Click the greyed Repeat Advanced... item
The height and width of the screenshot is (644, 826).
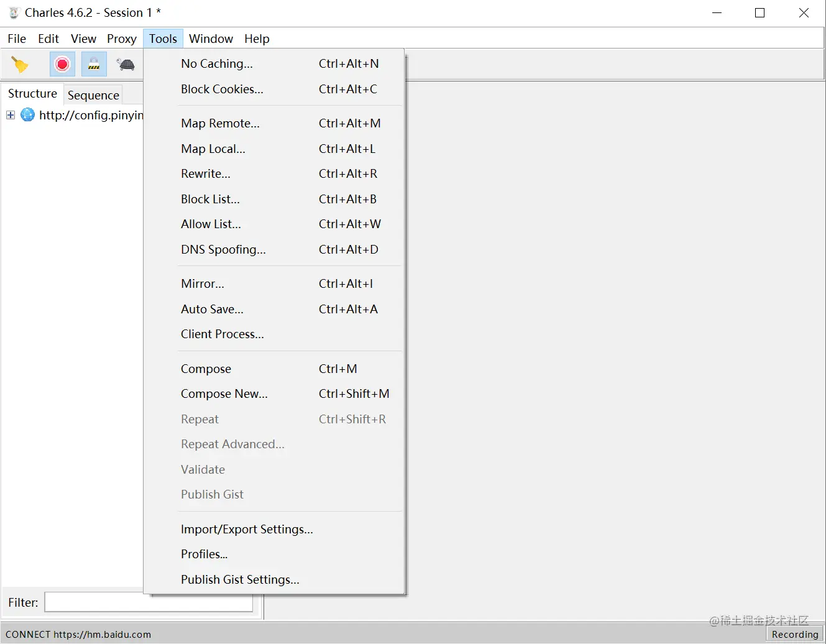point(274,444)
